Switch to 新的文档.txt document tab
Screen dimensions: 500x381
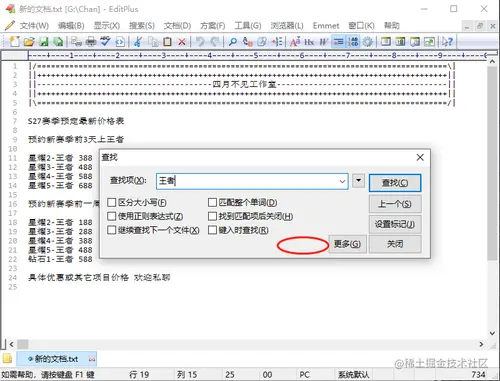pyautogui.click(x=56, y=359)
